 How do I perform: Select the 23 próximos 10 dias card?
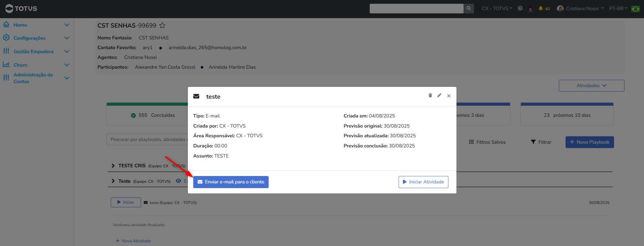(x=567, y=114)
